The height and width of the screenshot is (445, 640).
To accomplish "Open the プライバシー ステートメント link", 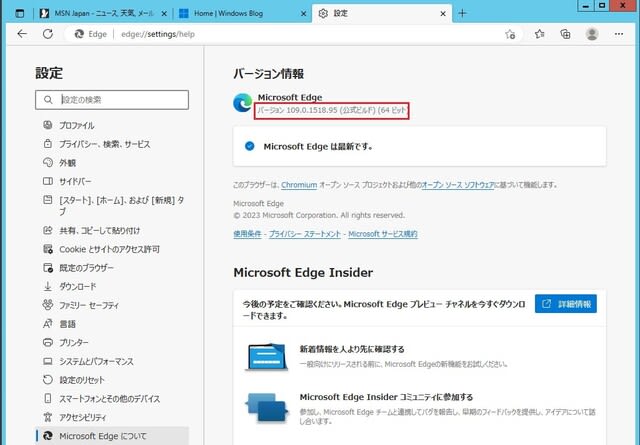I will click(304, 234).
